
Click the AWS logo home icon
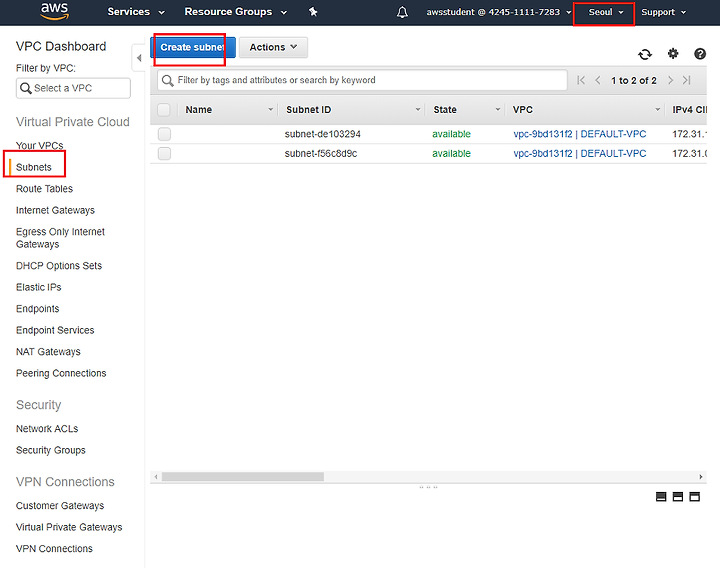(55, 11)
